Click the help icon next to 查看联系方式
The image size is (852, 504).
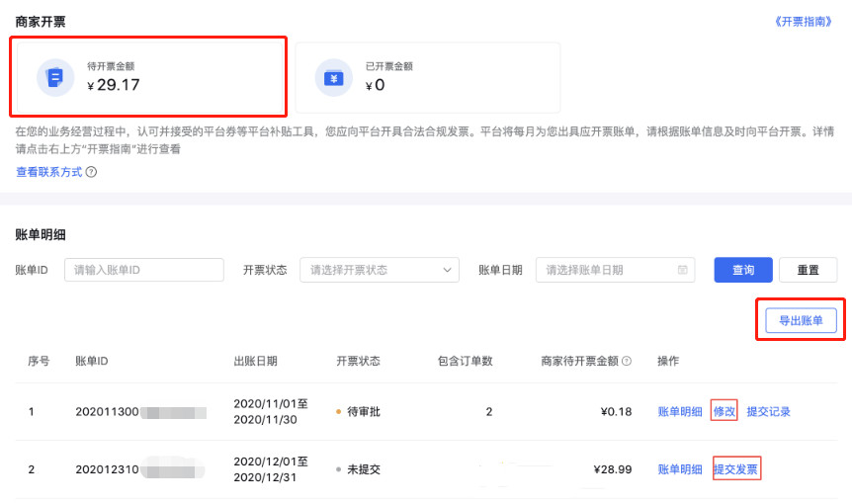click(91, 172)
